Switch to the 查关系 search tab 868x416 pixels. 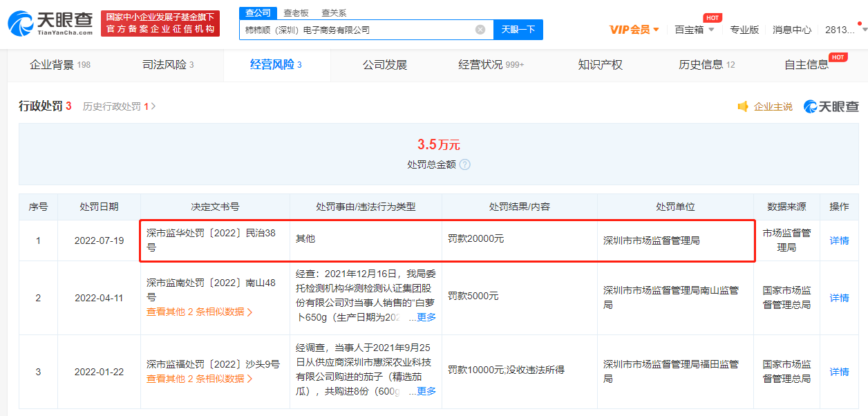point(334,12)
